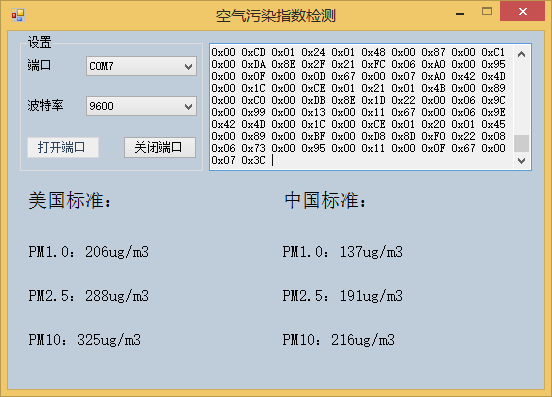Open the 端口 COM7 dropdown
The width and height of the screenshot is (552, 397).
[141, 66]
